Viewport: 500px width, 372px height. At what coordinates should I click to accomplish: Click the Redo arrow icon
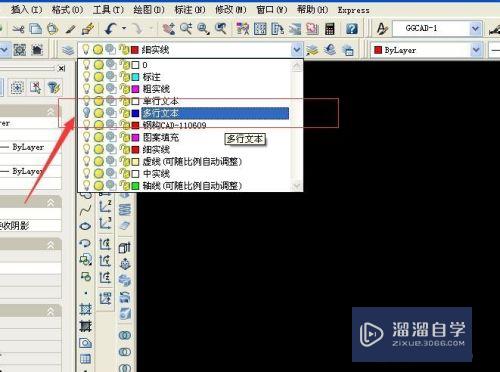tap(137, 29)
